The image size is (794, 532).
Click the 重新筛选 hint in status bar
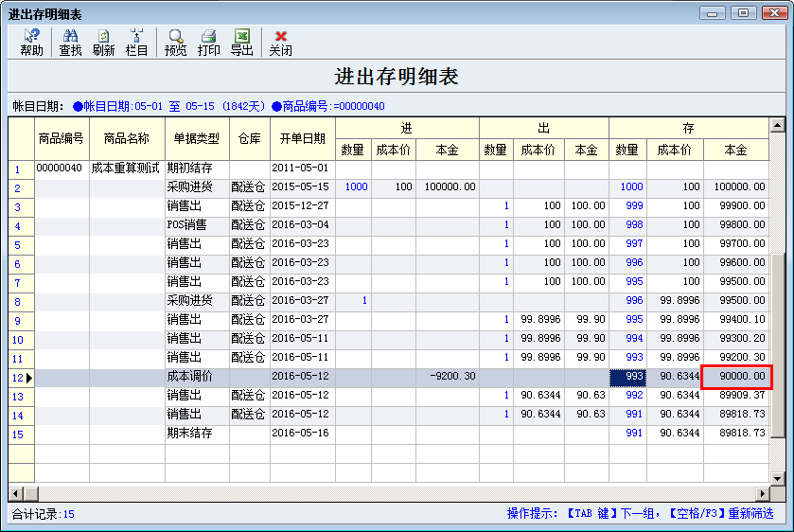(751, 514)
